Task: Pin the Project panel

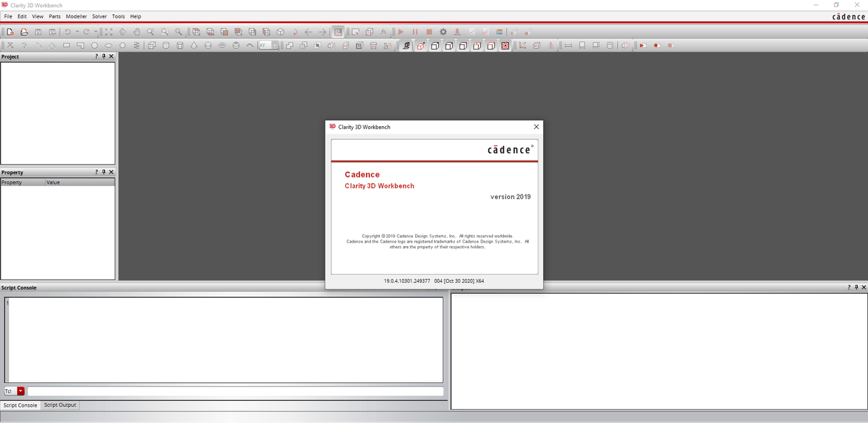Action: click(x=104, y=56)
